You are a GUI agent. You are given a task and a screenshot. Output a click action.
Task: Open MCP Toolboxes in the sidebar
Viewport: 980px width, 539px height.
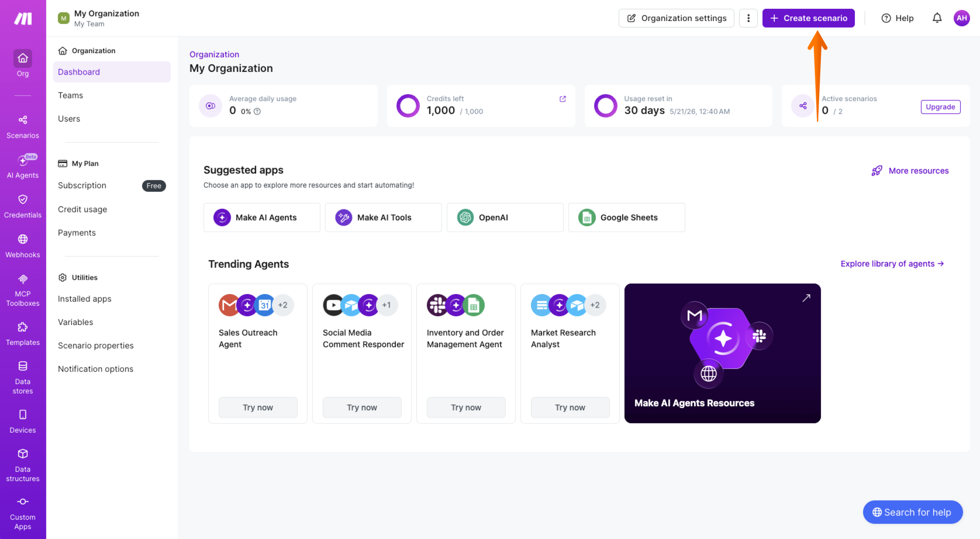click(x=23, y=290)
